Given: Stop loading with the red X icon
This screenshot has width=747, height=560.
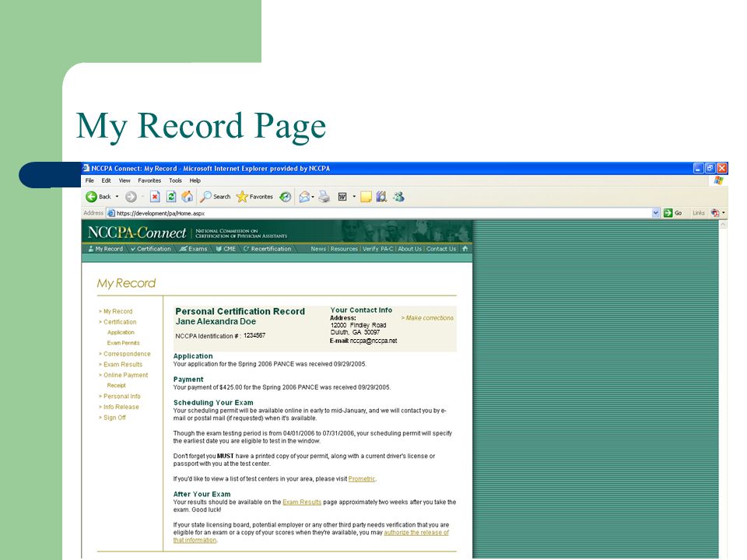Looking at the screenshot, I should point(155,197).
